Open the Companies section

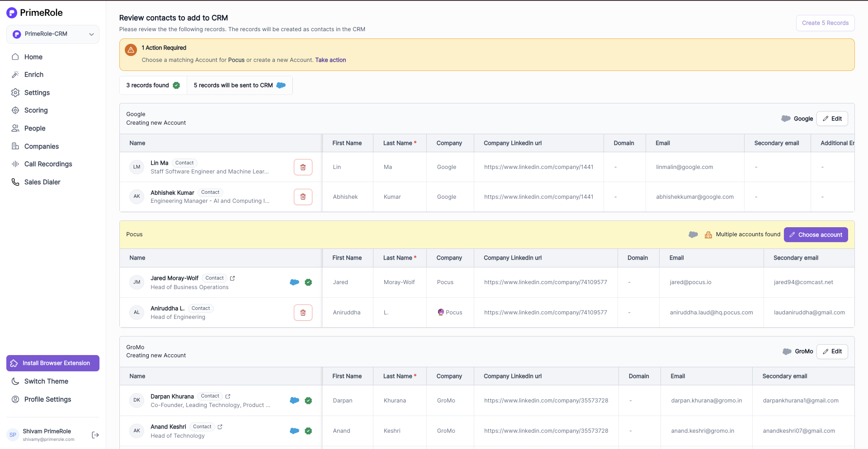(42, 146)
